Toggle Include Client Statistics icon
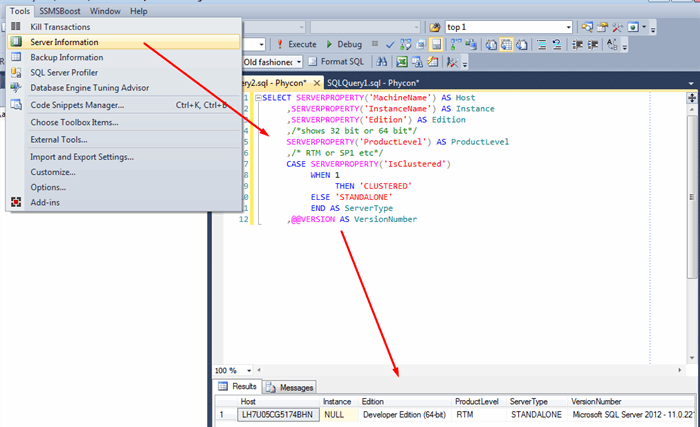The height and width of the screenshot is (427, 700). click(x=471, y=44)
